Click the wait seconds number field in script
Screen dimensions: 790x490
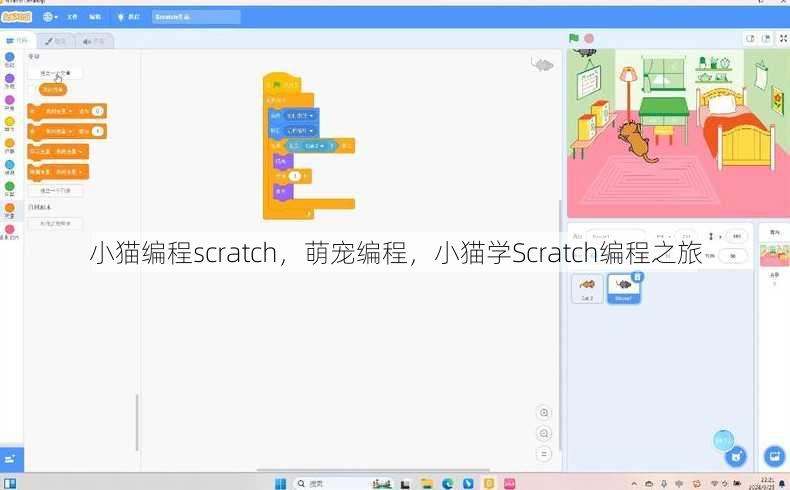[x=295, y=176]
